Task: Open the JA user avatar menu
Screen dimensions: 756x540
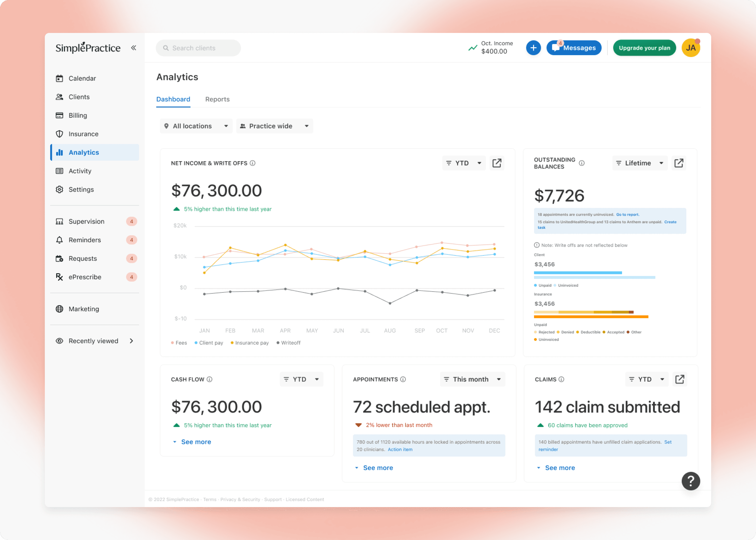Action: tap(690, 48)
